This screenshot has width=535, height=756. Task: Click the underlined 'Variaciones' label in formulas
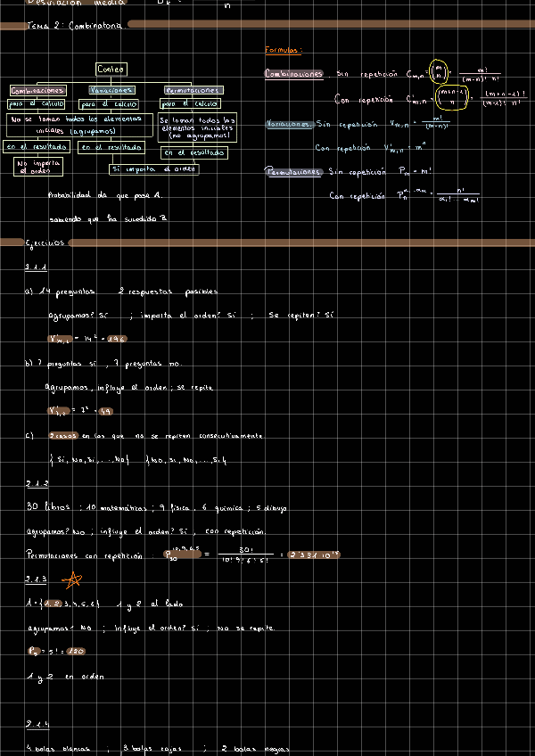(x=288, y=124)
